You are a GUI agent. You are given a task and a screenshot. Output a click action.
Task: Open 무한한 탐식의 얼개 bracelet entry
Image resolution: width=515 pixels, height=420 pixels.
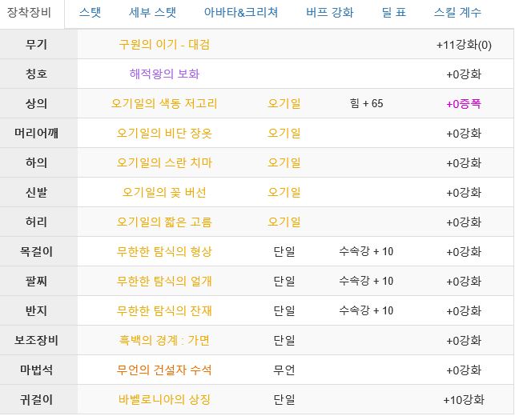click(x=164, y=282)
